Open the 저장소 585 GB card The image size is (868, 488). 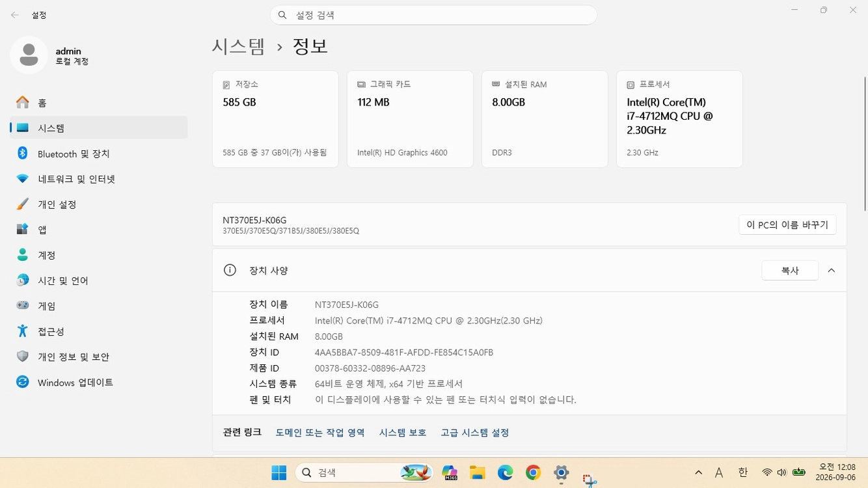pos(275,119)
